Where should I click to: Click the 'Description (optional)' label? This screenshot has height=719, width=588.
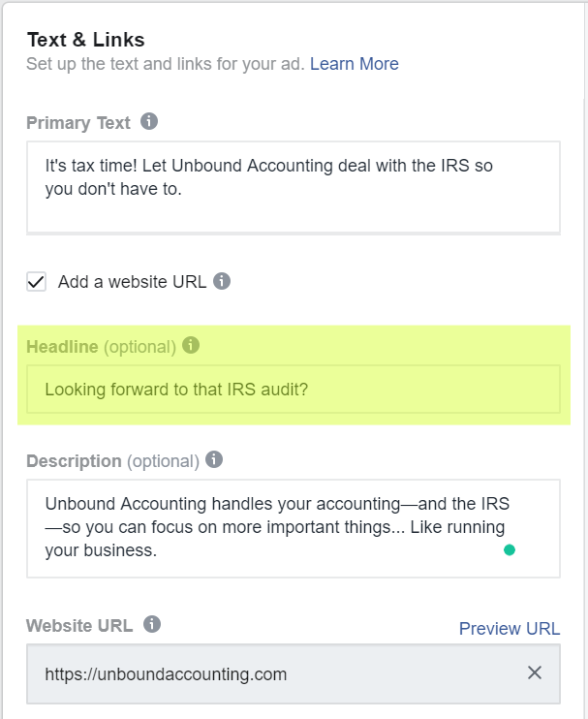[x=112, y=461]
